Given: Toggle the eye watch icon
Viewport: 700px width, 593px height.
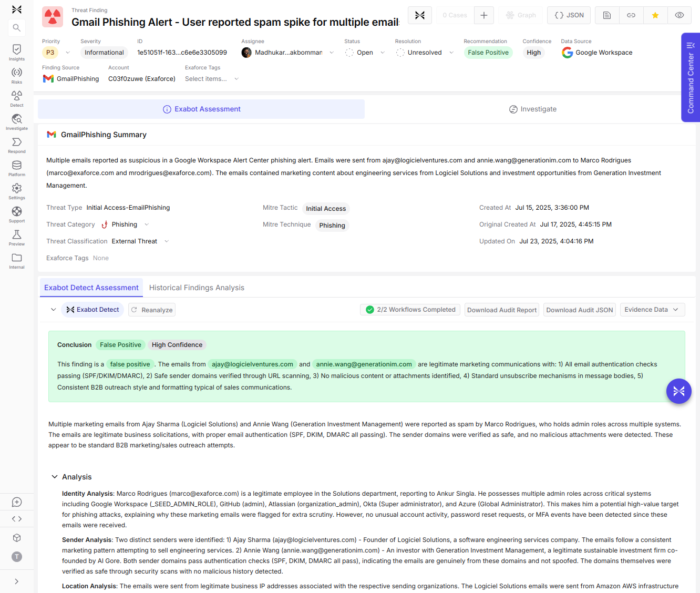Looking at the screenshot, I should click(x=680, y=15).
